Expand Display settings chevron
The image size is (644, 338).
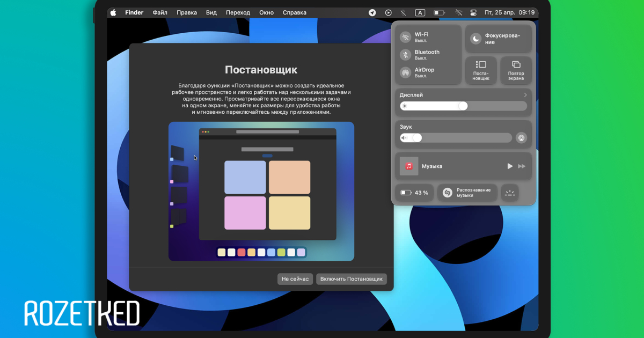pyautogui.click(x=525, y=95)
